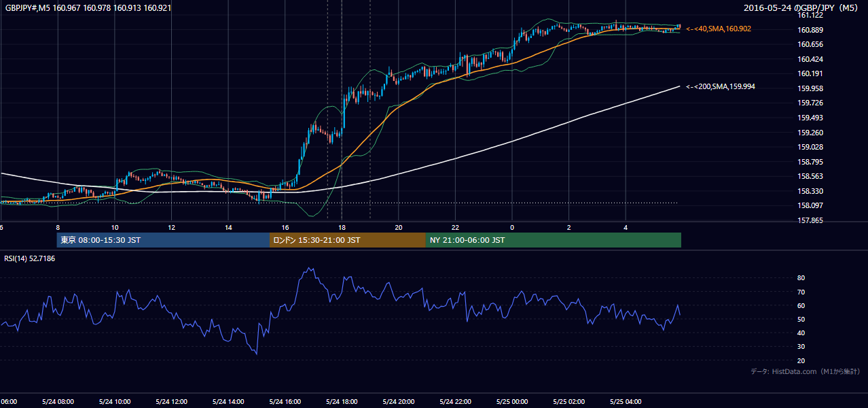Click RSI scale level 80
The width and height of the screenshot is (868, 408).
pos(801,278)
